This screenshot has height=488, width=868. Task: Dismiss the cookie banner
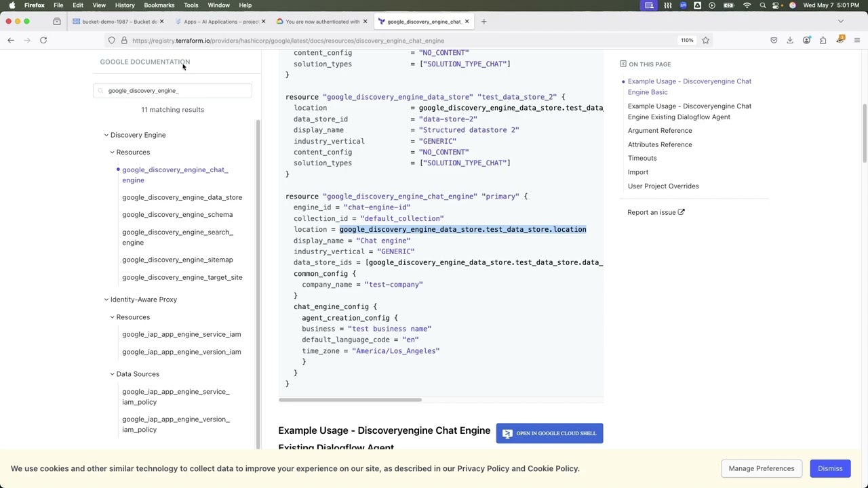pos(830,468)
